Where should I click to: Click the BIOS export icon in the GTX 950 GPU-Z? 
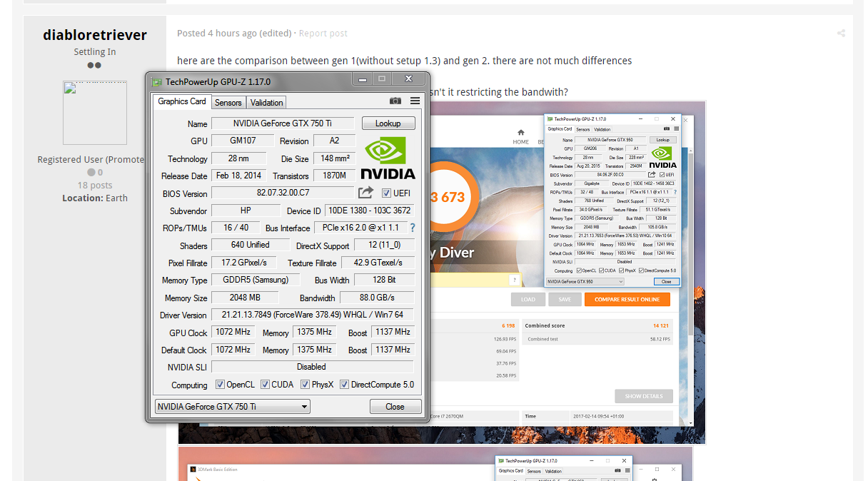pyautogui.click(x=652, y=174)
